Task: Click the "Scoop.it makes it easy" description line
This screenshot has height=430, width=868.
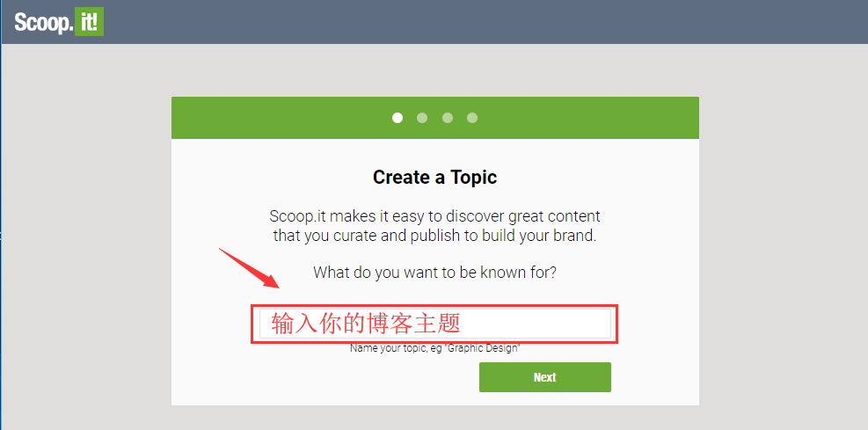Action: [434, 215]
